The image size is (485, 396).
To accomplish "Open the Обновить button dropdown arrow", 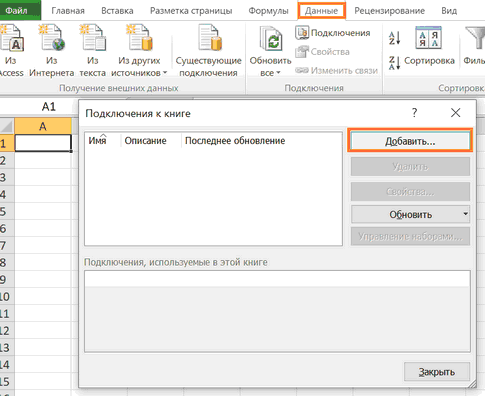I will point(466,214).
